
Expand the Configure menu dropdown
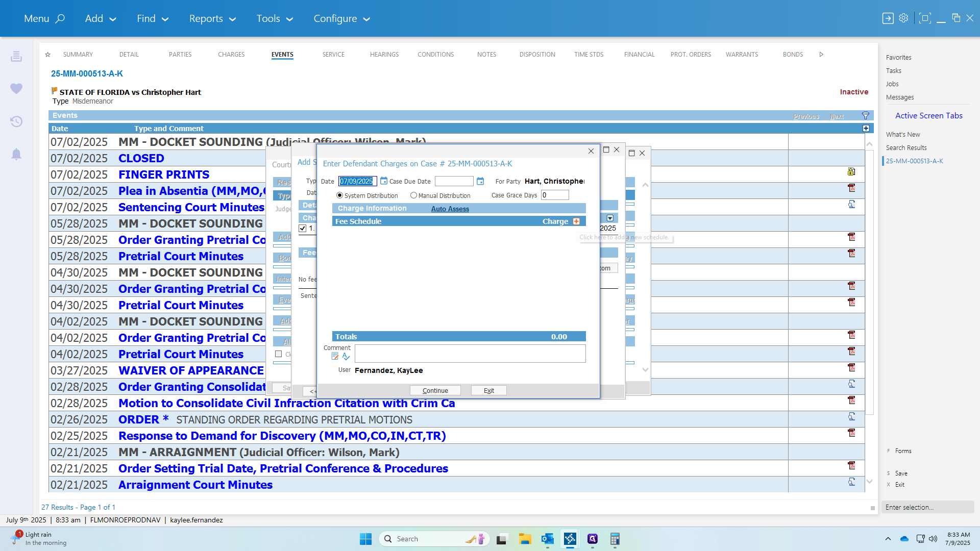click(341, 19)
